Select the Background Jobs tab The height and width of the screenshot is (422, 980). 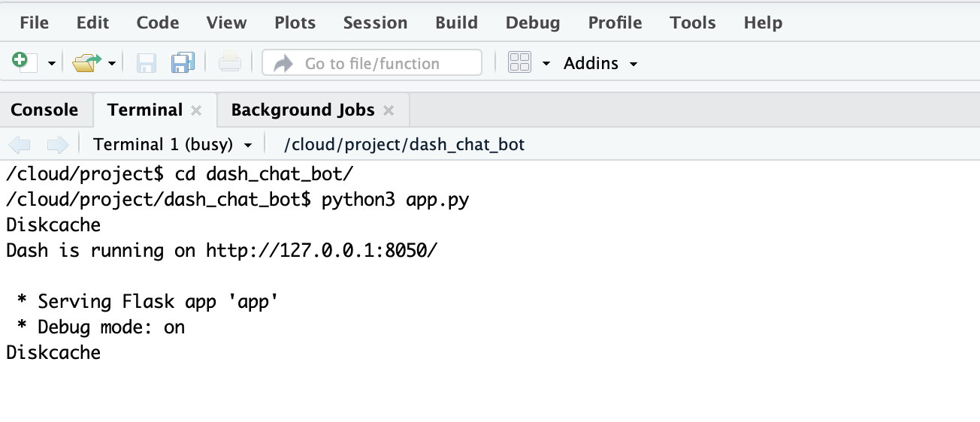302,110
